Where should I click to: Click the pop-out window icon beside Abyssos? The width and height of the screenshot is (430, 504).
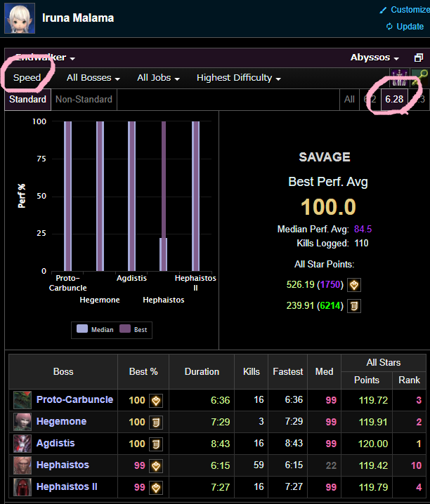[419, 58]
